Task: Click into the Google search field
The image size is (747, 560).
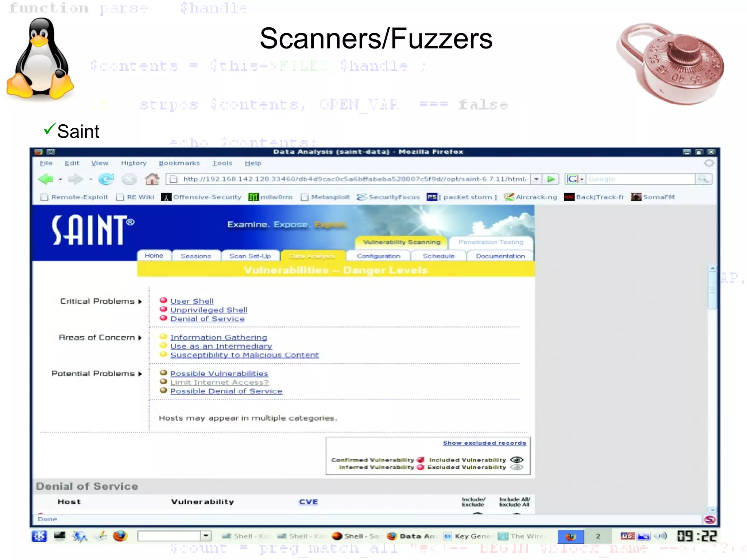Action: [640, 179]
